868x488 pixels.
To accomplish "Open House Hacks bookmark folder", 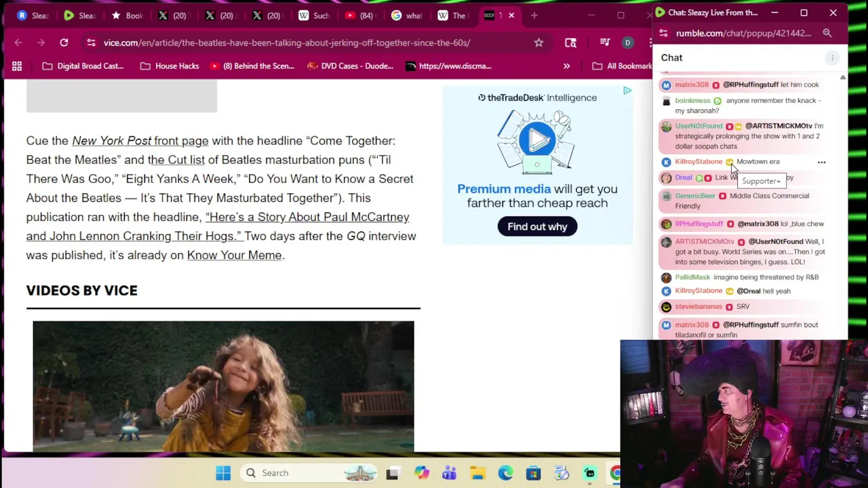I will pos(169,66).
